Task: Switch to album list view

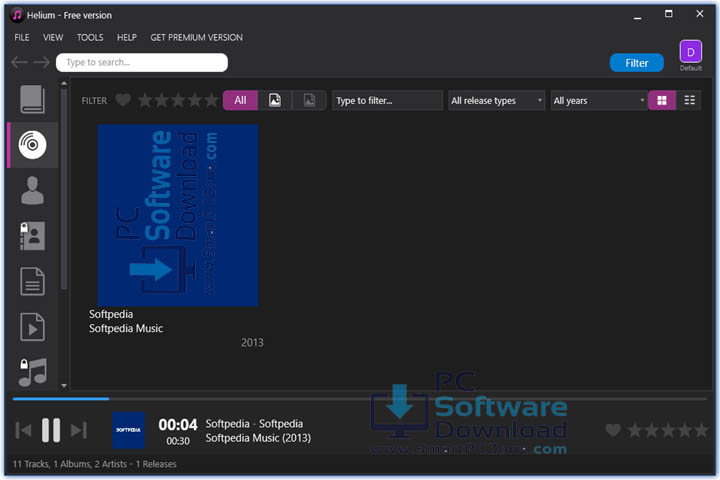Action: coord(689,100)
